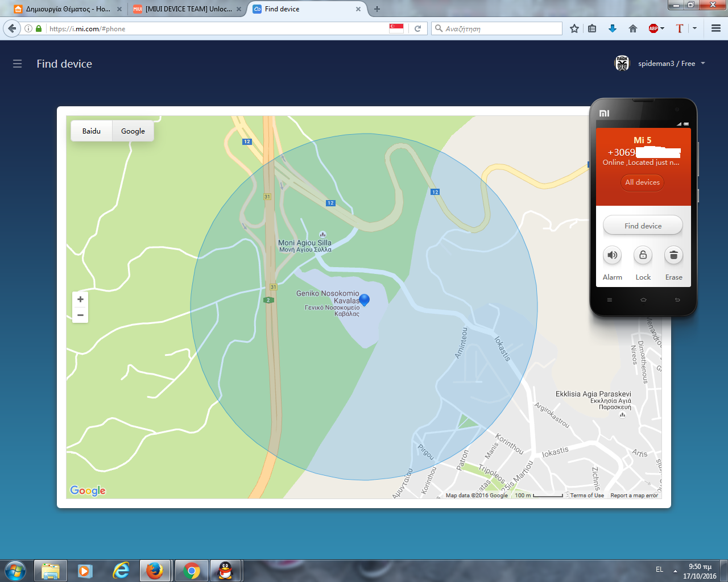Image resolution: width=728 pixels, height=582 pixels.
Task: Click the Αναζήτηση search field
Action: click(x=497, y=28)
